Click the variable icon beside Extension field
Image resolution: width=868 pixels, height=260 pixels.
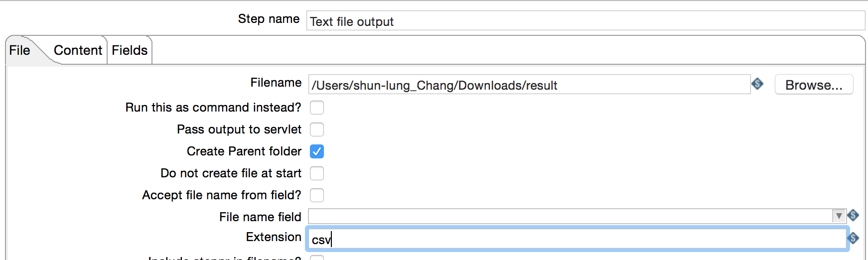(853, 238)
